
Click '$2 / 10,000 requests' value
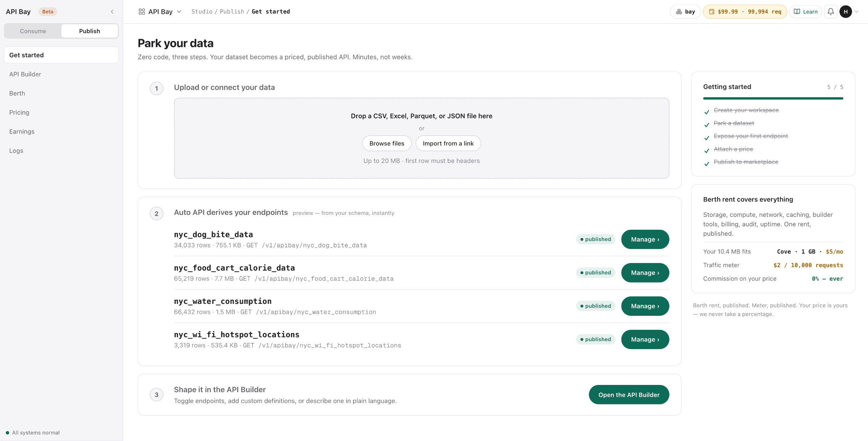click(808, 265)
